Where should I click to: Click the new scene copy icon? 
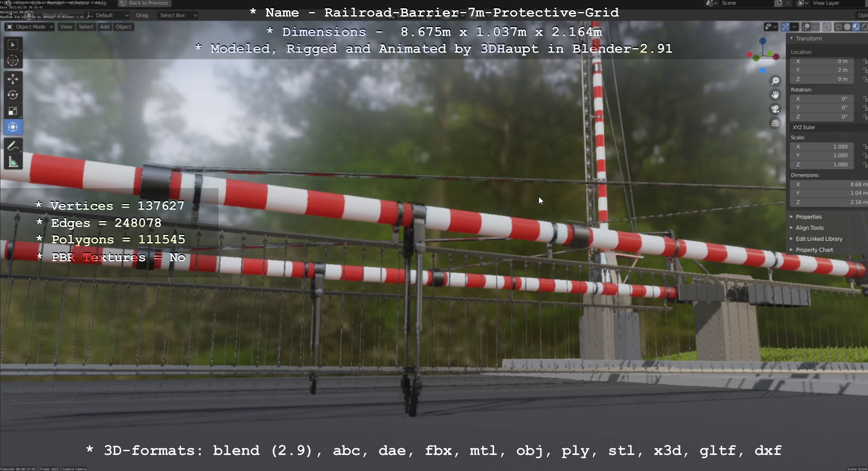click(778, 3)
